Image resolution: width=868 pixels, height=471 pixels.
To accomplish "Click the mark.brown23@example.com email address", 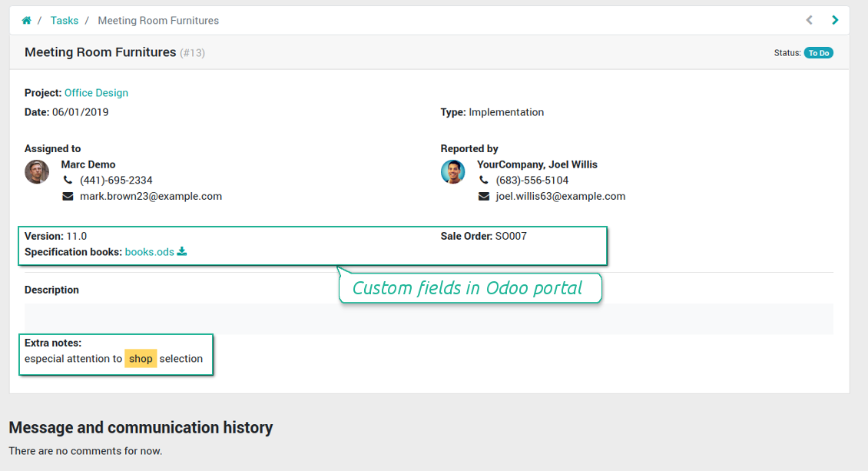I will pos(151,196).
